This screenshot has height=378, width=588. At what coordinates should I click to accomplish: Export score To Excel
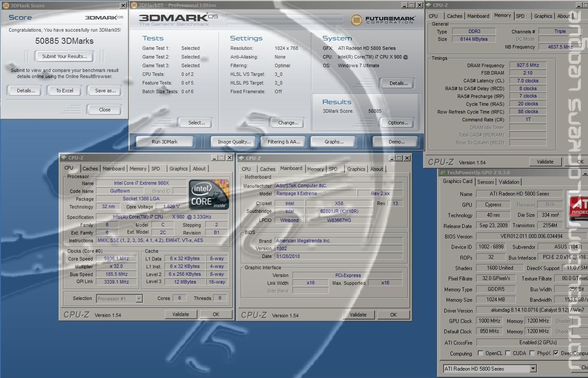click(64, 91)
